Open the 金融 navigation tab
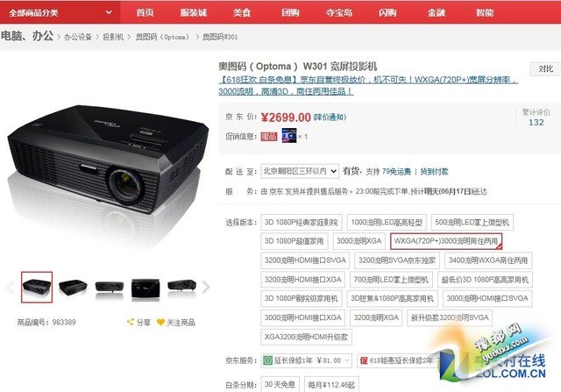561x392 pixels. pos(437,13)
